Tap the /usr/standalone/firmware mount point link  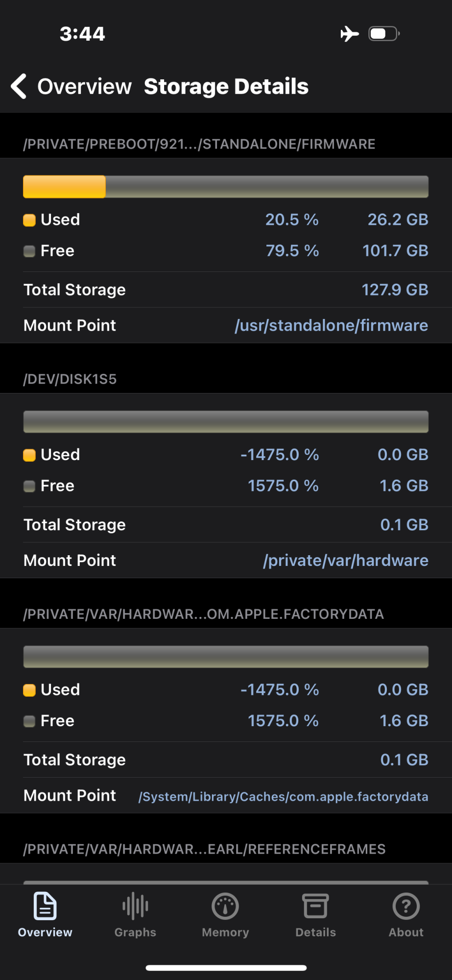[x=331, y=325]
